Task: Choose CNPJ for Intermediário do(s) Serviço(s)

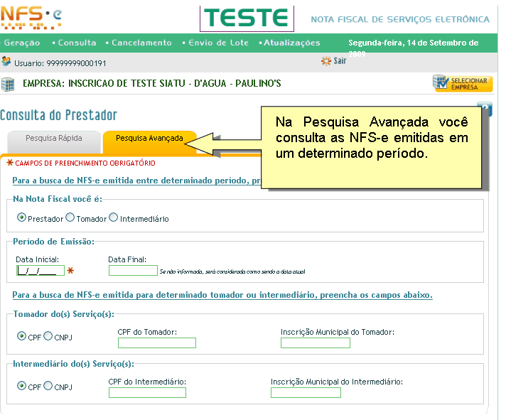Action: (x=48, y=386)
